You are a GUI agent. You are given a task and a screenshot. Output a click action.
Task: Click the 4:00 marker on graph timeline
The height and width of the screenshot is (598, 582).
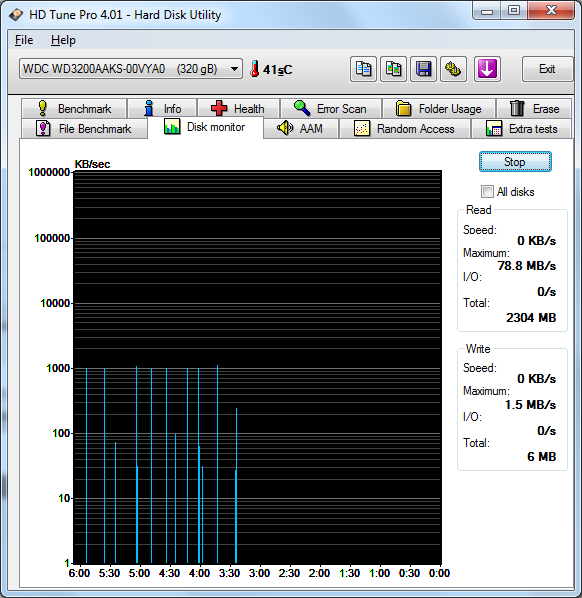(199, 573)
